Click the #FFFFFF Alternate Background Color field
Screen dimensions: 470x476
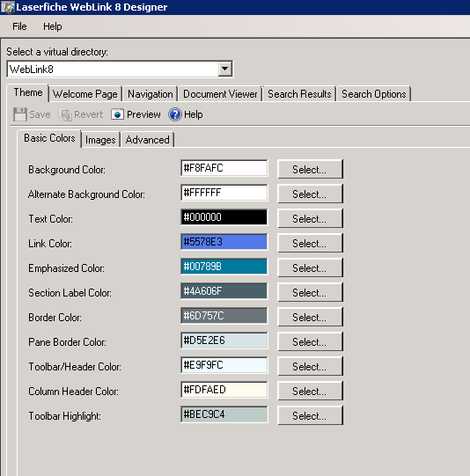pyautogui.click(x=224, y=193)
